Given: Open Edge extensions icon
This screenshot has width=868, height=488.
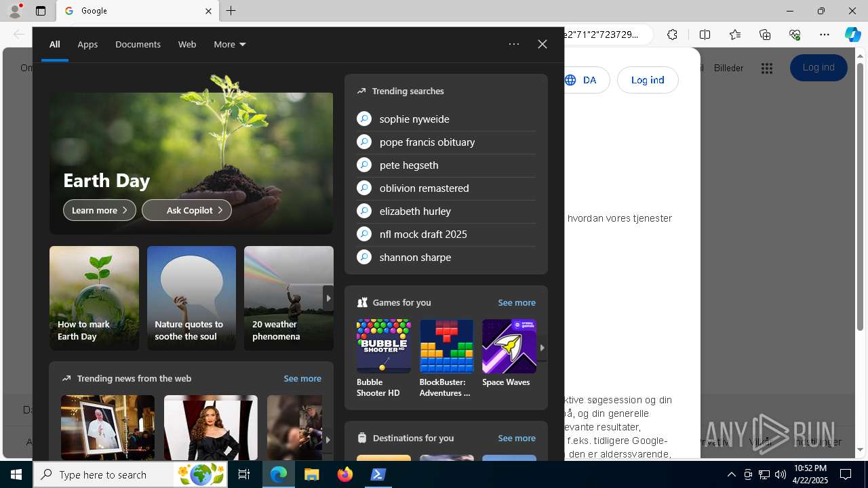Looking at the screenshot, I should point(672,35).
